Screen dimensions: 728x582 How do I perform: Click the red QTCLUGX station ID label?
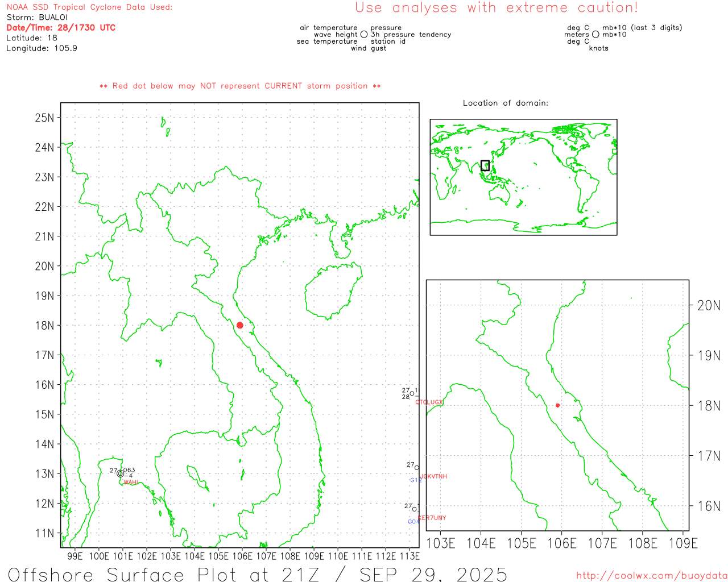pyautogui.click(x=429, y=402)
